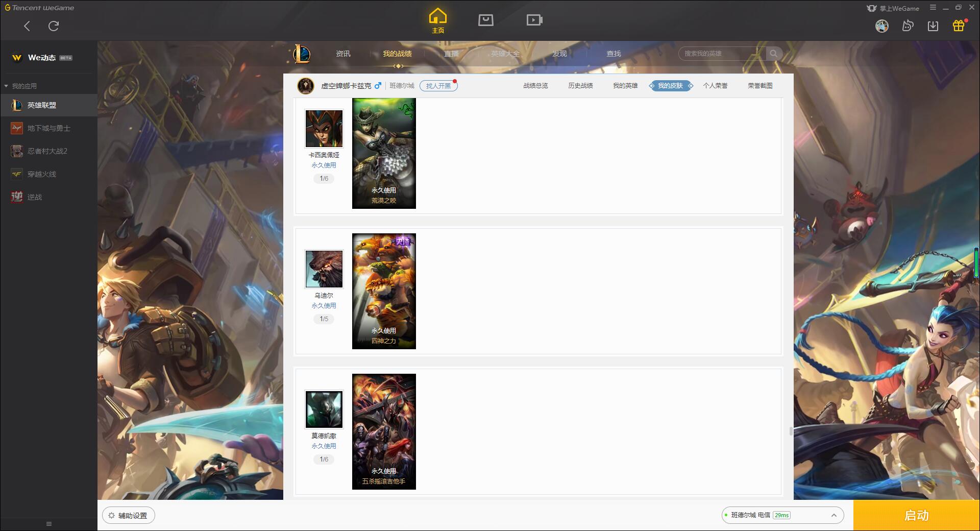Click the 启动 launch button
This screenshot has width=980, height=531.
click(x=916, y=516)
